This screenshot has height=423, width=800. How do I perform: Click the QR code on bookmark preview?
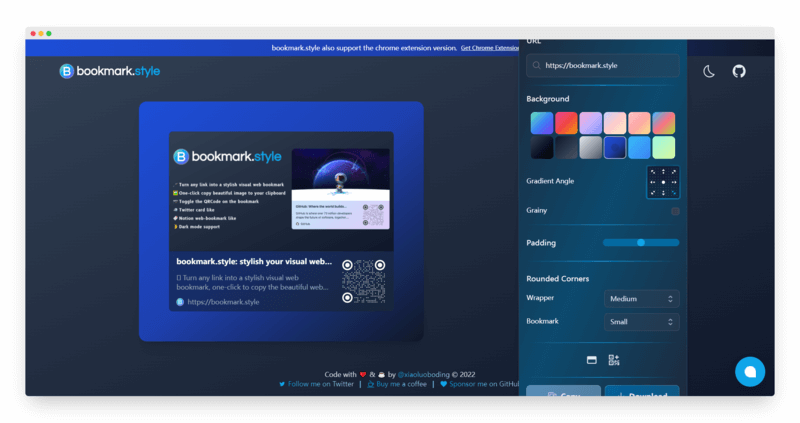click(362, 281)
